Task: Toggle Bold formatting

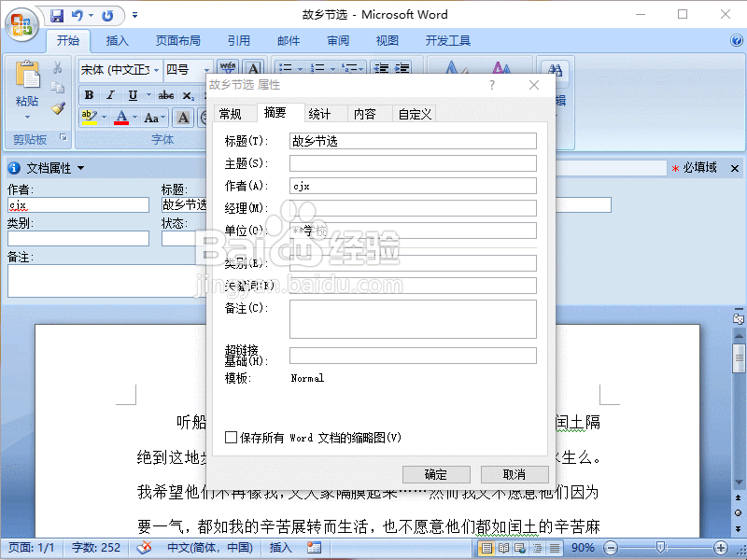Action: [89, 95]
